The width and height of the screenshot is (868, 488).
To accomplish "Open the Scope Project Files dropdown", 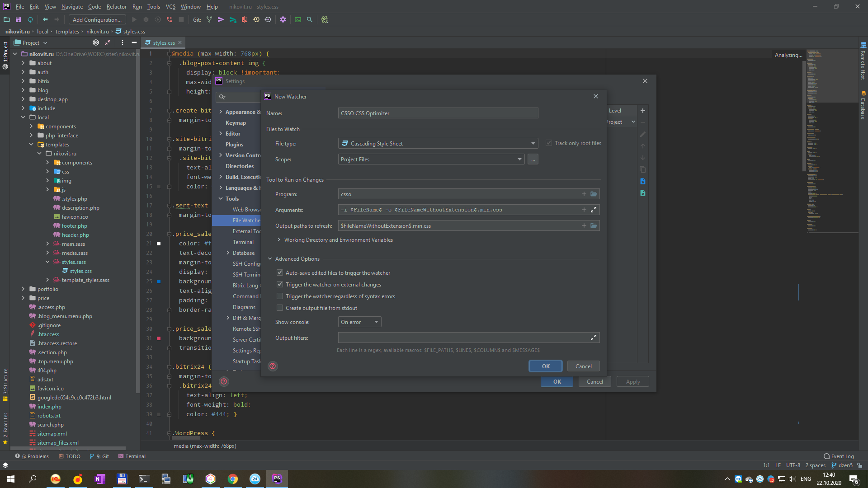I will click(431, 159).
